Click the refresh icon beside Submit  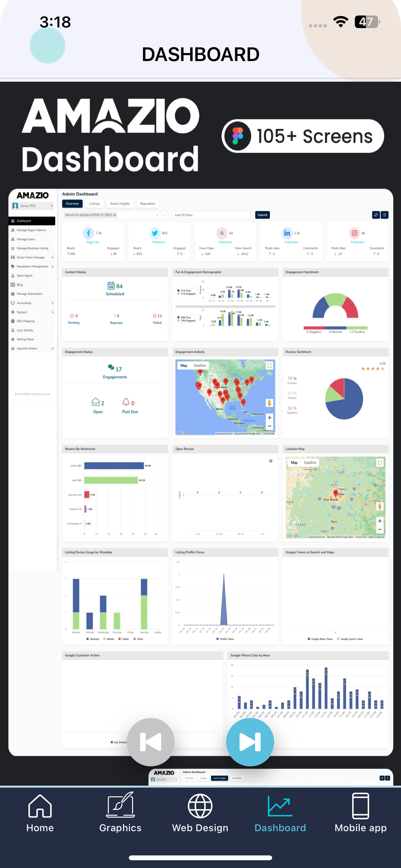(376, 215)
